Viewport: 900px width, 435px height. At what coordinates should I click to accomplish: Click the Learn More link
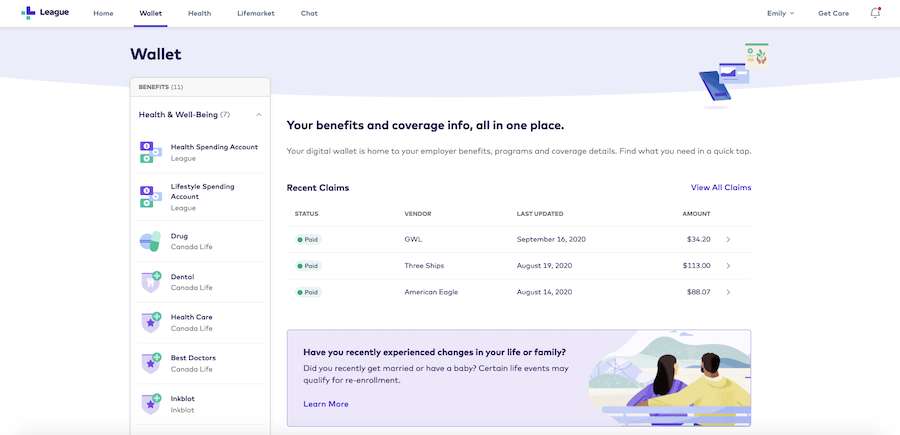tap(325, 404)
